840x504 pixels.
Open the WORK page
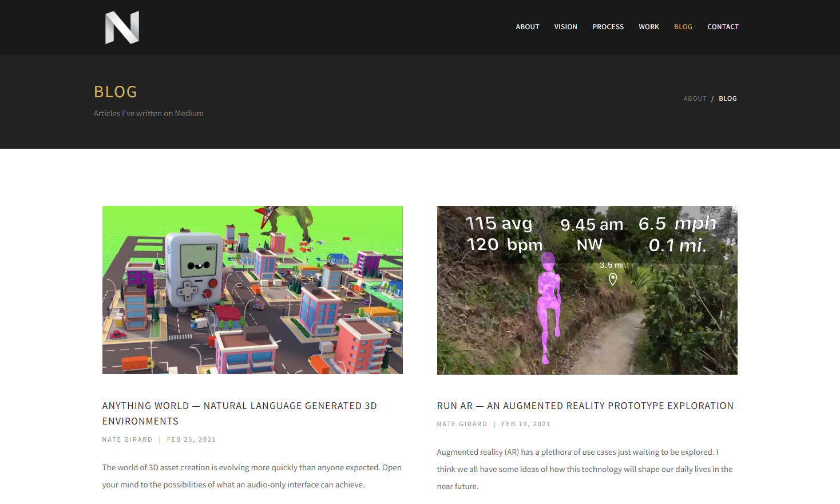tap(649, 26)
